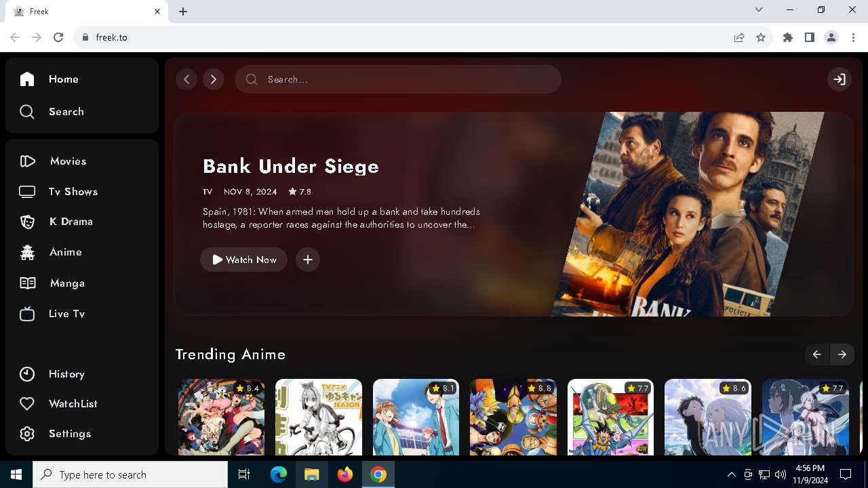Image resolution: width=868 pixels, height=488 pixels.
Task: Open History clock icon
Action: pos(27,374)
